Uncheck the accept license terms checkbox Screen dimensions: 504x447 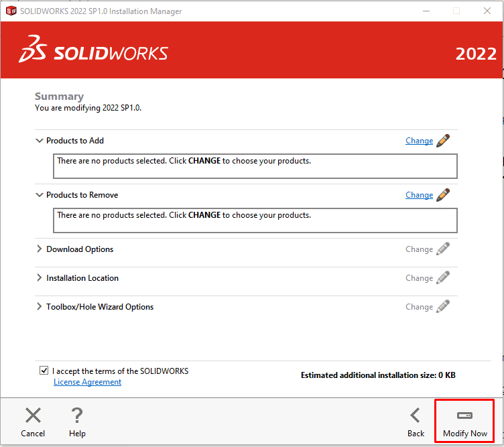click(44, 371)
